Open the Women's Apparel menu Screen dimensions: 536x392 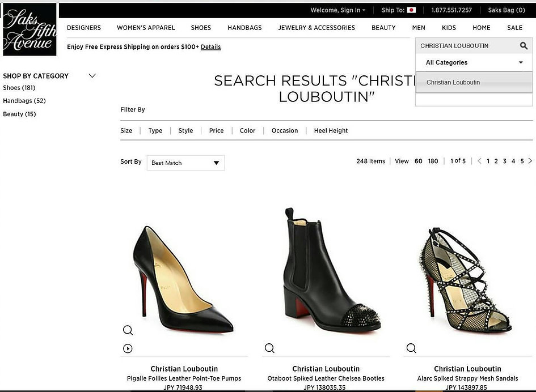tap(146, 28)
